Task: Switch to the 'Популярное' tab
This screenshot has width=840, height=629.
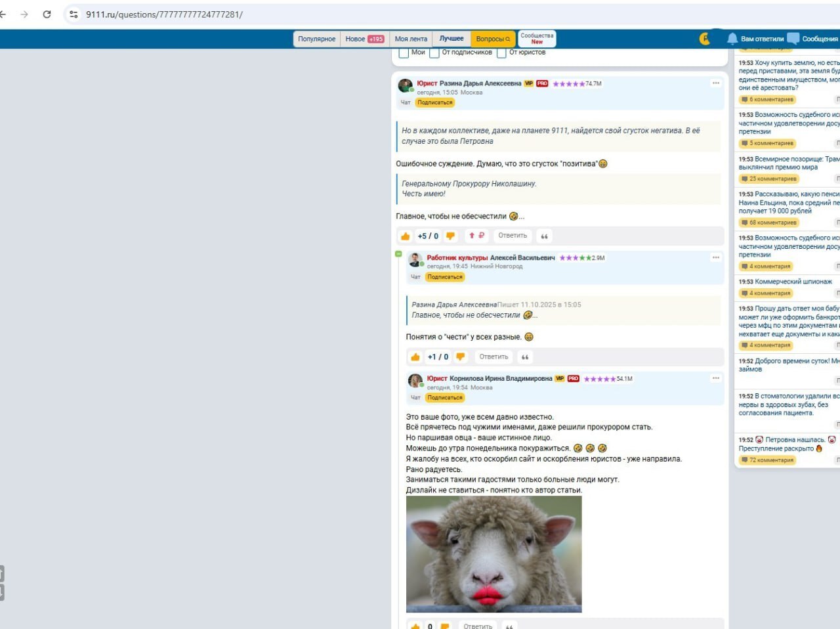Action: tap(316, 39)
